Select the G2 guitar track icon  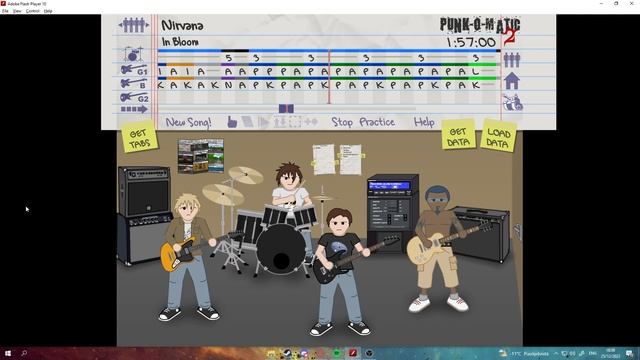click(134, 97)
